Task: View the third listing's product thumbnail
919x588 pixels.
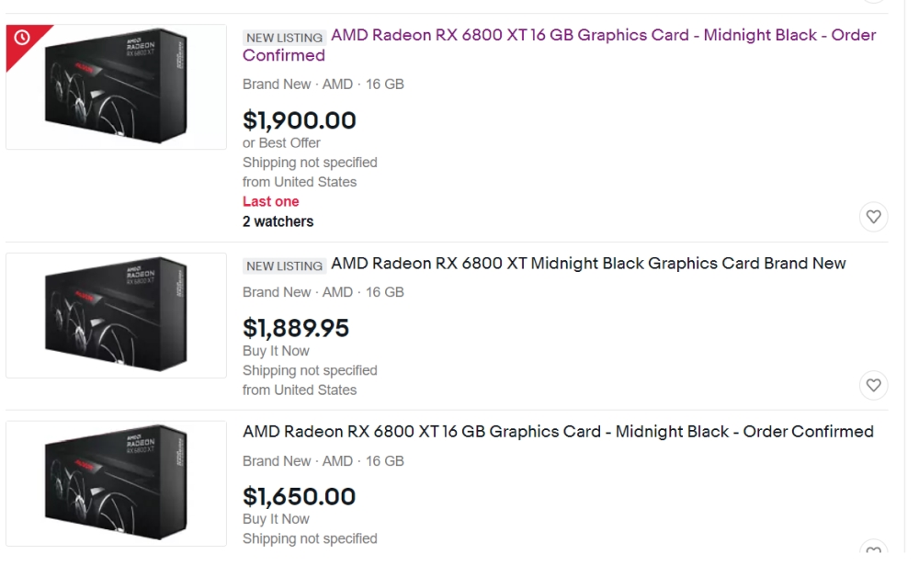Action: 115,482
